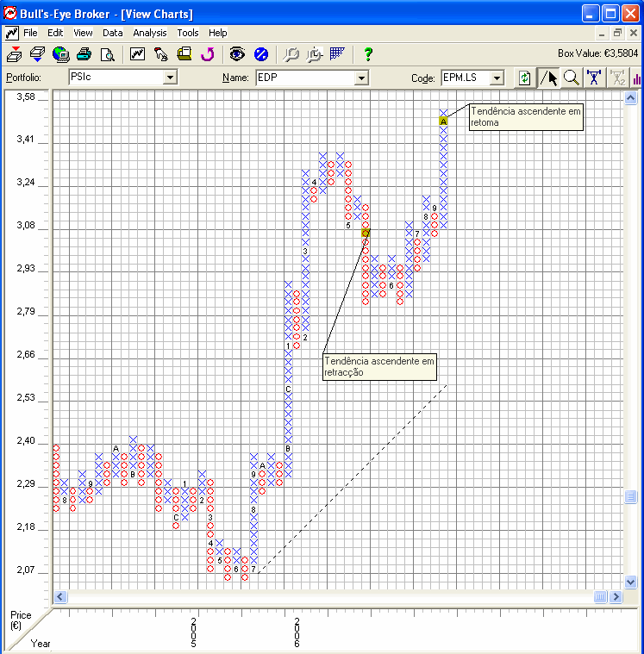Click the globe and computer download icon

coord(61,54)
